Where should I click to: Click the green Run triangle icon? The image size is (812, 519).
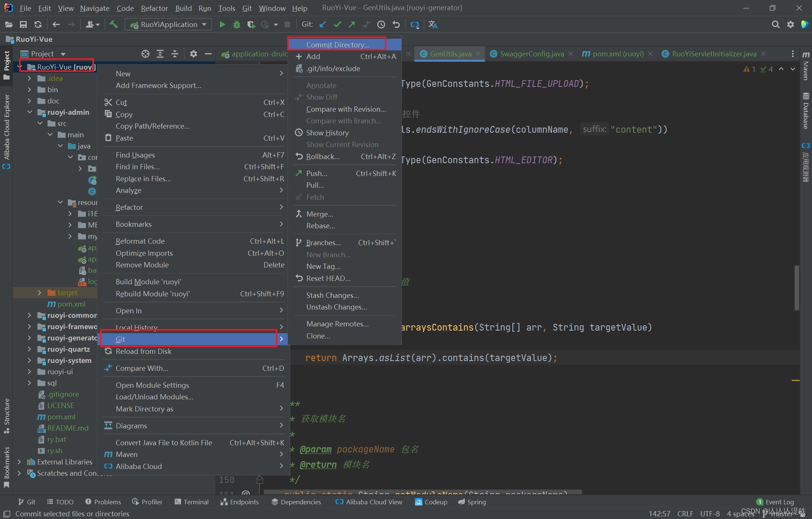(222, 24)
